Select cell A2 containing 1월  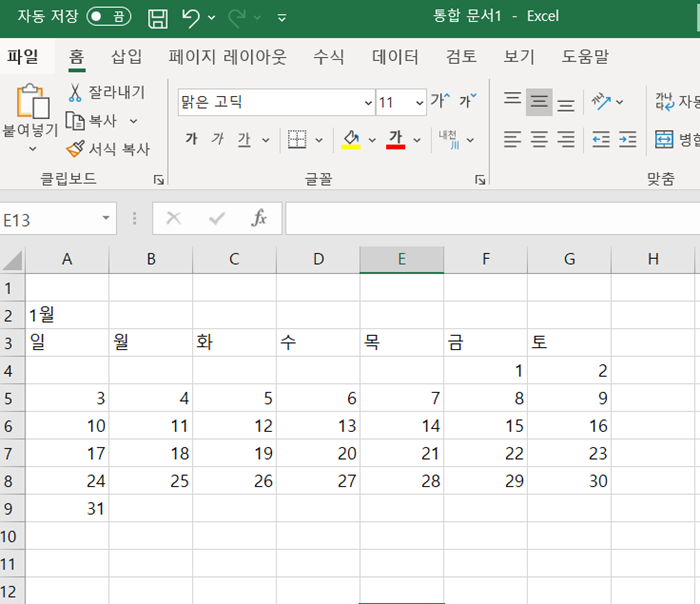click(67, 315)
